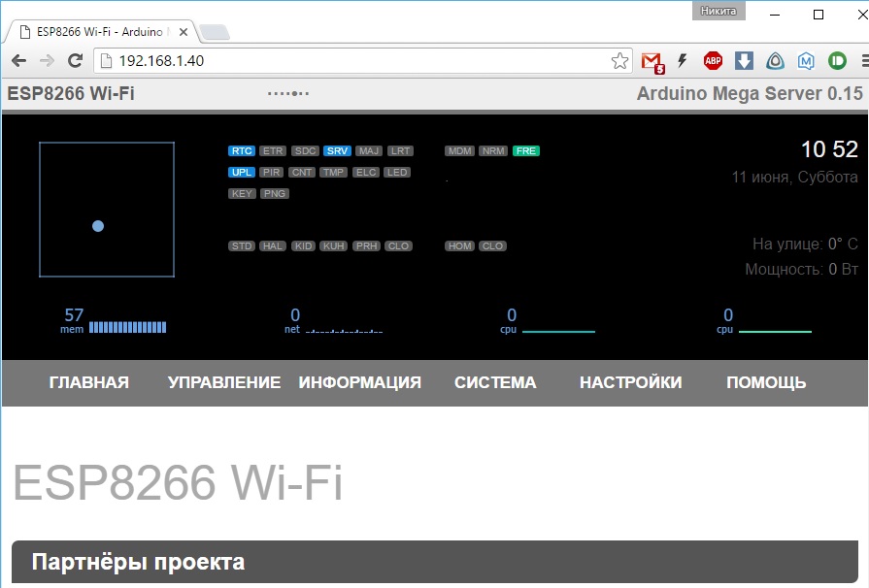Click the KUH room badge
The height and width of the screenshot is (588, 869).
pyautogui.click(x=334, y=246)
